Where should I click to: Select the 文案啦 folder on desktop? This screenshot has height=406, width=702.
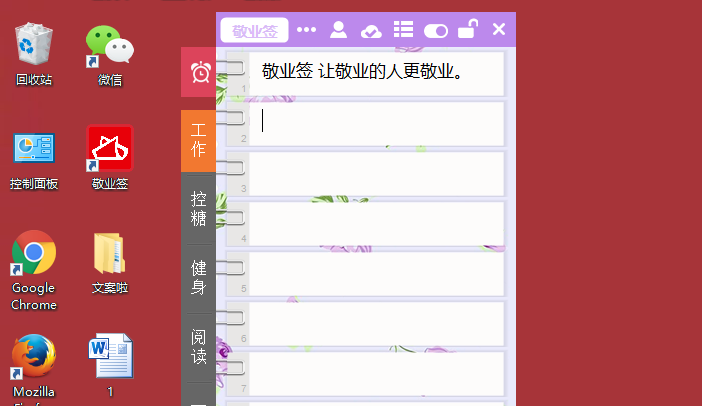click(110, 263)
